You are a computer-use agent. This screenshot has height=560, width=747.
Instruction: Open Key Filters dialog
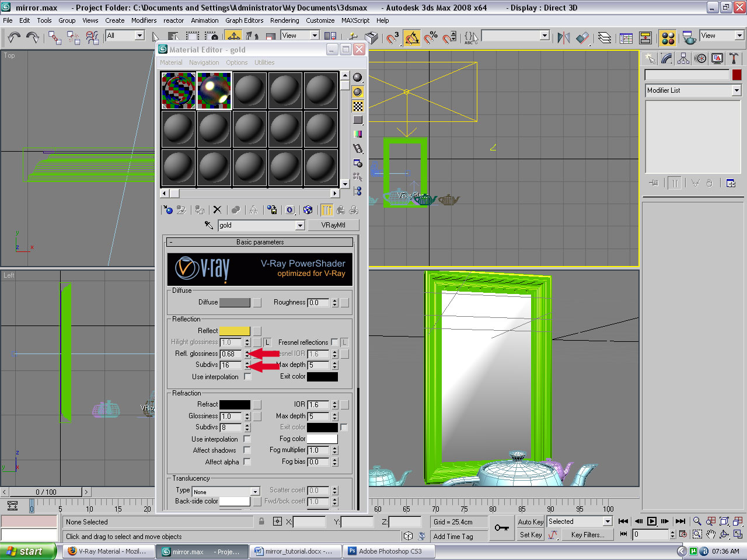[x=587, y=535]
